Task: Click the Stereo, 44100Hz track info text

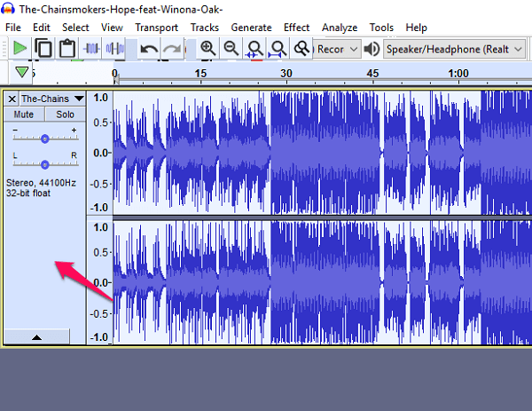Action: click(41, 183)
